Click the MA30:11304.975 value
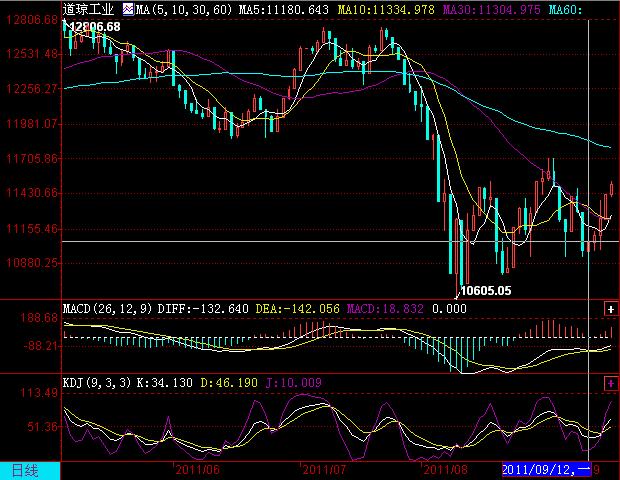The width and height of the screenshot is (620, 480). (x=491, y=9)
